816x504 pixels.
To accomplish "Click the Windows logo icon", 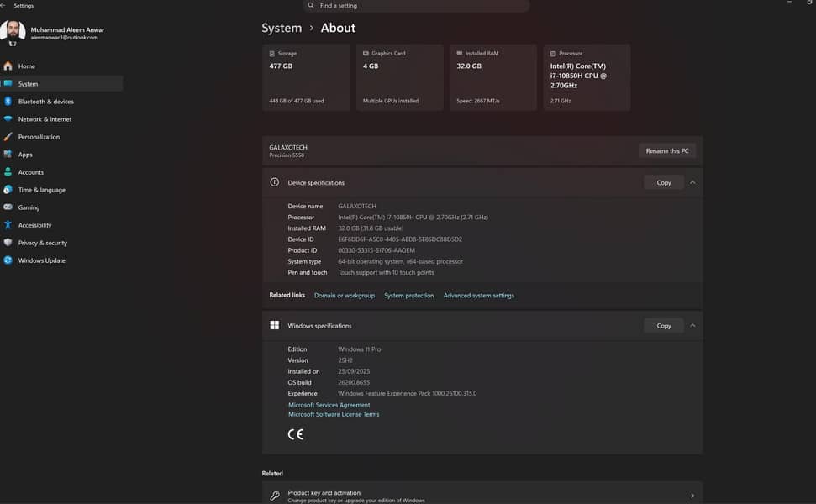I will [274, 325].
